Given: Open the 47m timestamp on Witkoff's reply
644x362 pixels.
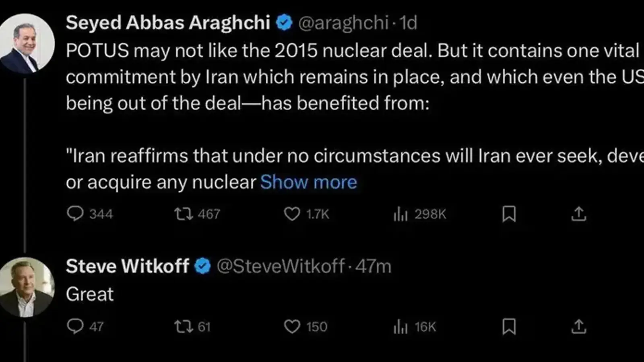Looking at the screenshot, I should click(373, 266).
